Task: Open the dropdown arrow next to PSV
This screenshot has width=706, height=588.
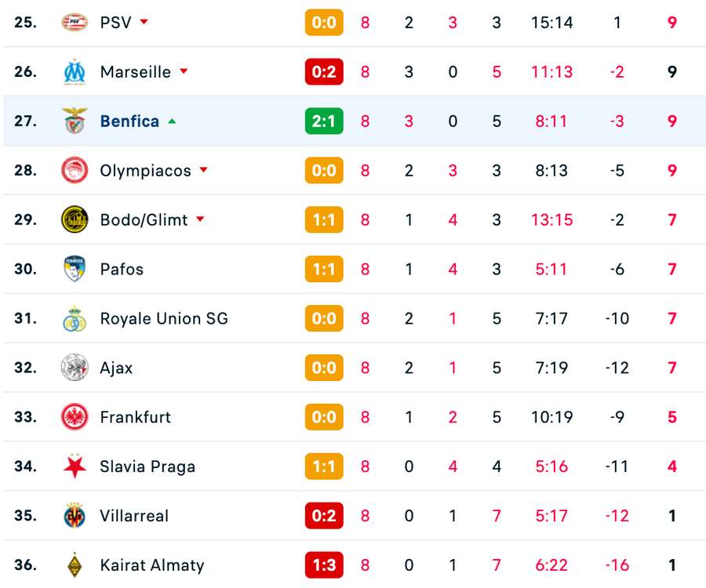Action: (142, 24)
